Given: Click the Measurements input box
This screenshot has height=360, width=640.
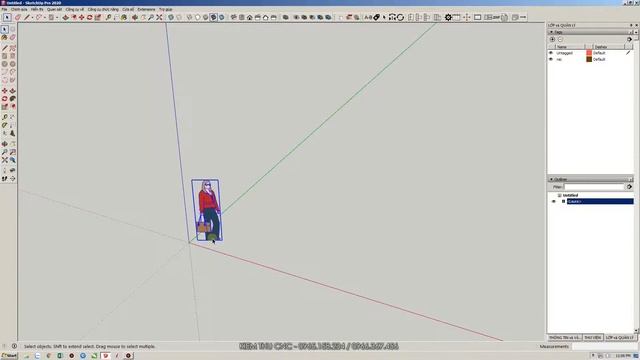Looking at the screenshot, I should 605,346.
